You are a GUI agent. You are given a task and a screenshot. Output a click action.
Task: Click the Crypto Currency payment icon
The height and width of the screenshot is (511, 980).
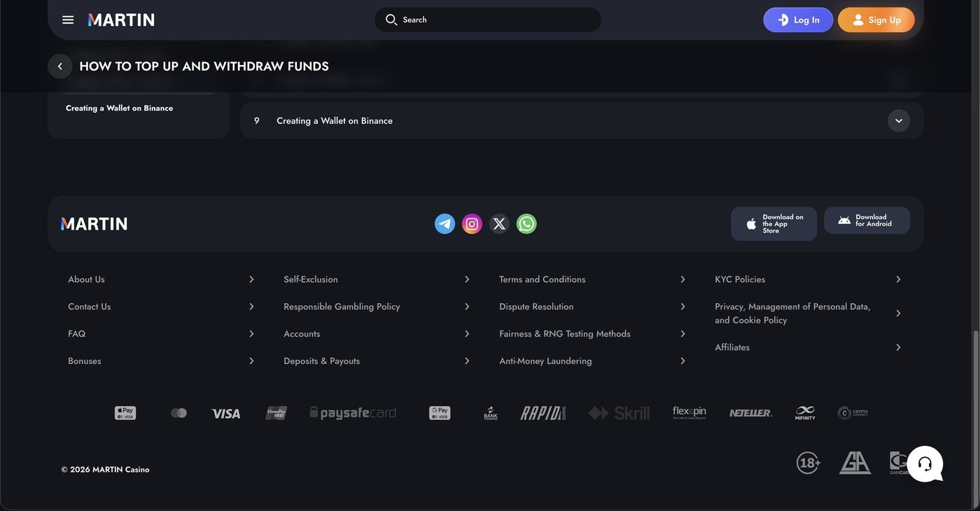pyautogui.click(x=853, y=413)
